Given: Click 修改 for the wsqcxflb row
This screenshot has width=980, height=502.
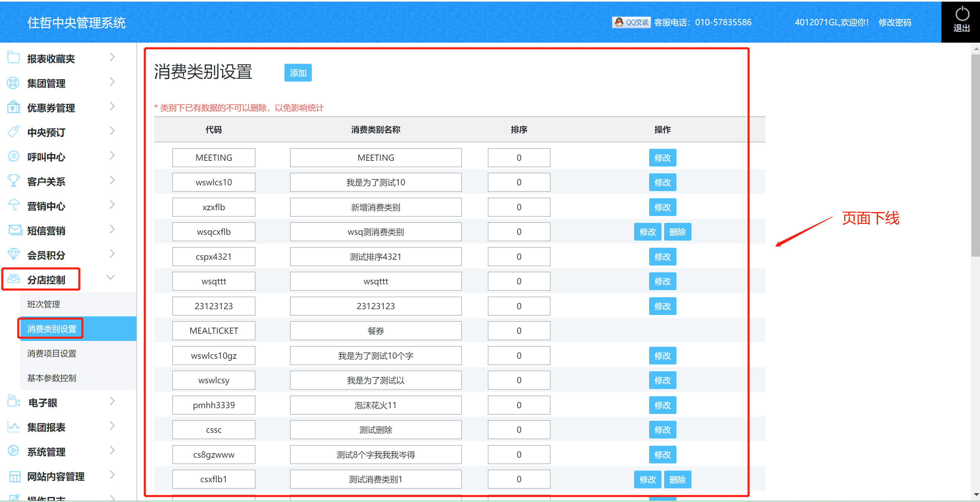Looking at the screenshot, I should [647, 232].
